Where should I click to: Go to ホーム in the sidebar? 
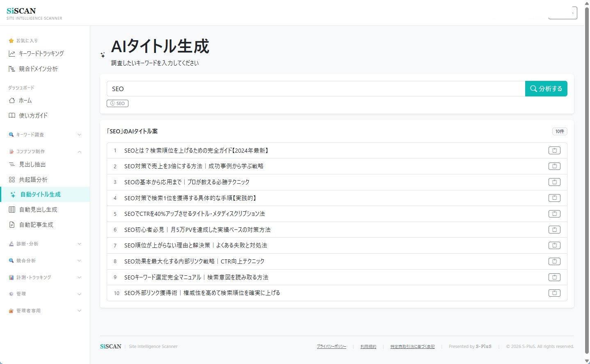pyautogui.click(x=45, y=101)
